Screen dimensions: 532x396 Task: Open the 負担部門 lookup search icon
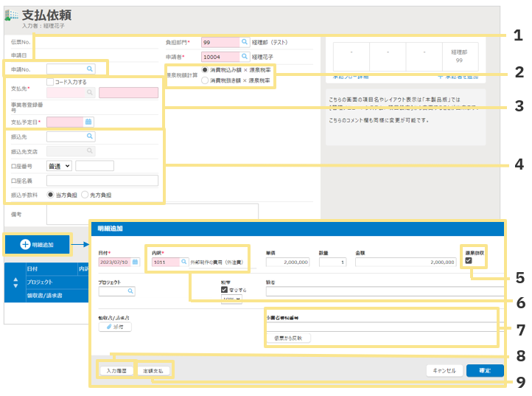[x=245, y=43]
